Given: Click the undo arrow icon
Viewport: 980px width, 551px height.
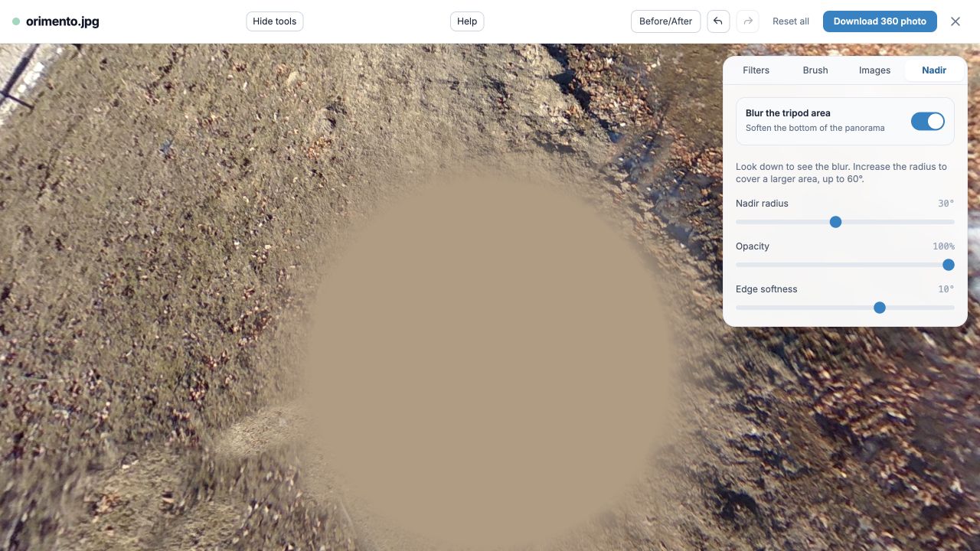Looking at the screenshot, I should point(718,21).
